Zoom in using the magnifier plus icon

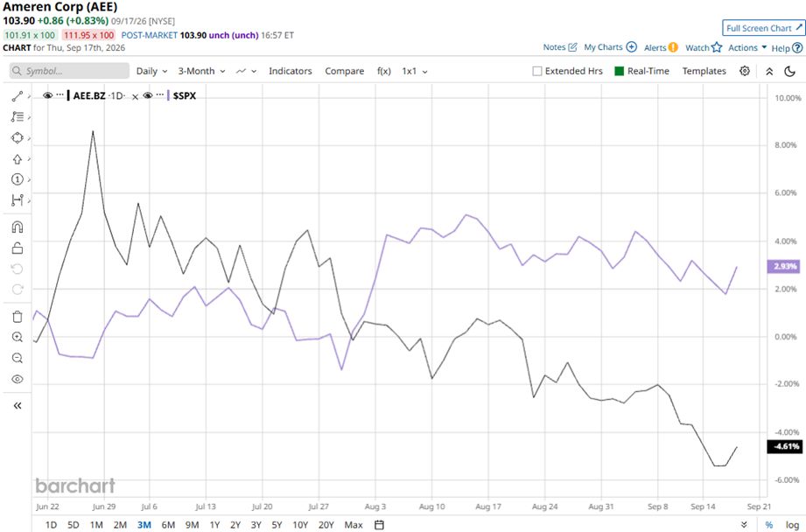click(x=18, y=337)
